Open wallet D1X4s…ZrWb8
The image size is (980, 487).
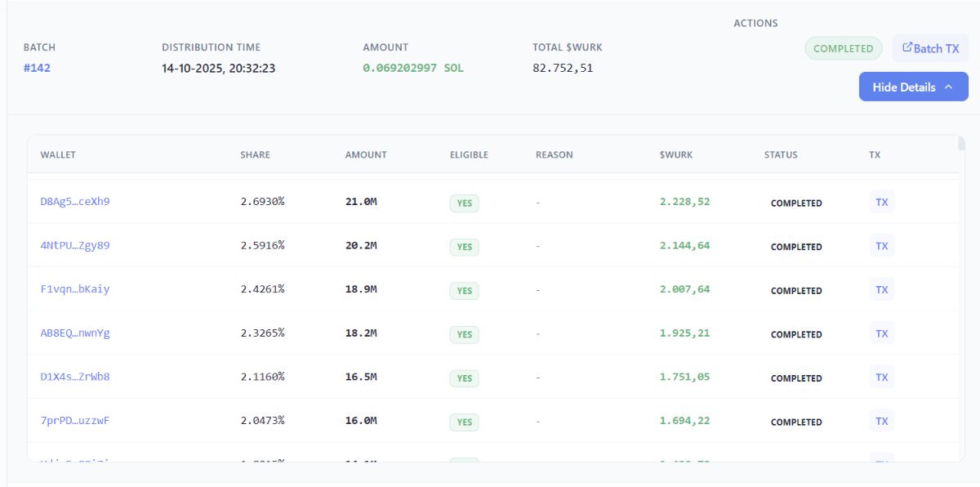pyautogui.click(x=75, y=377)
